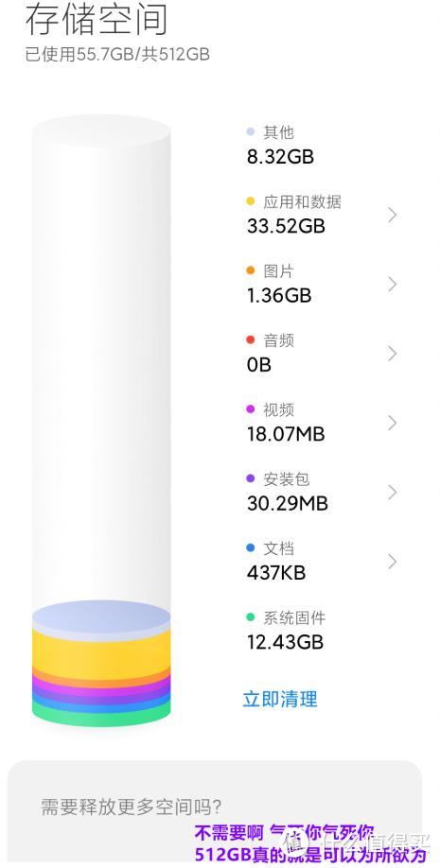Click the yellow segment of storage cylinder
440x868 pixels.
click(101, 649)
